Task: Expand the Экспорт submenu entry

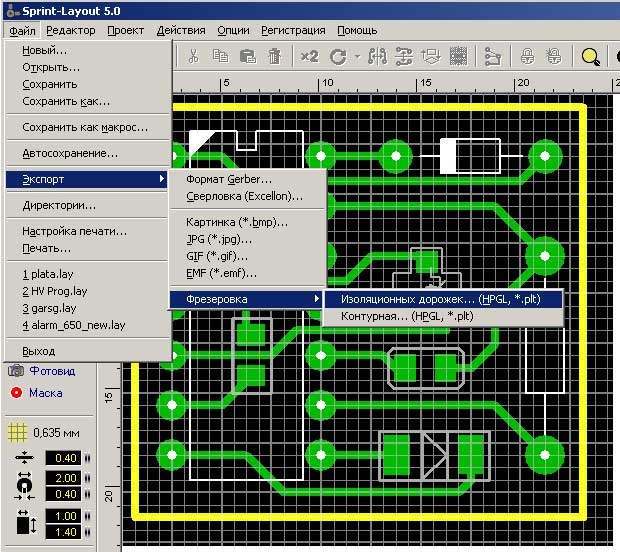Action: coord(86,179)
